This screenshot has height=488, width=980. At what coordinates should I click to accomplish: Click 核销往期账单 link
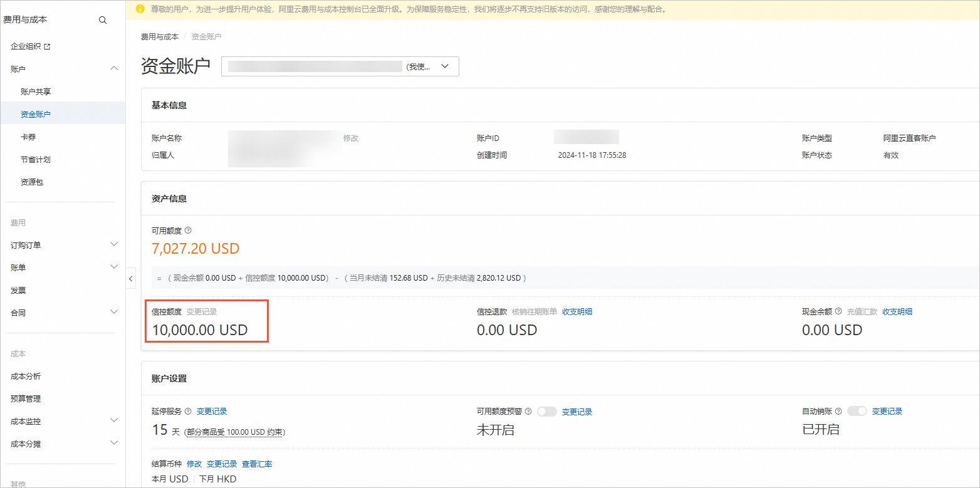534,311
